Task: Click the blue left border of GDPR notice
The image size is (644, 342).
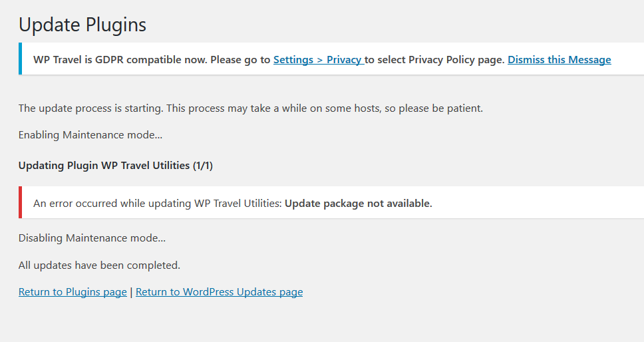Action: tap(20, 59)
